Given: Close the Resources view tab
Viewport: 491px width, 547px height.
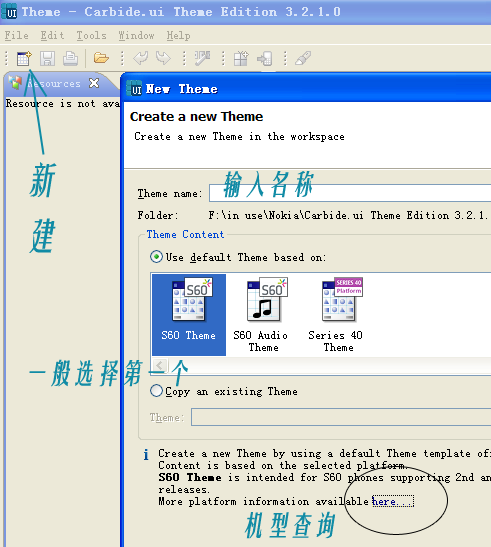Looking at the screenshot, I should coord(94,83).
